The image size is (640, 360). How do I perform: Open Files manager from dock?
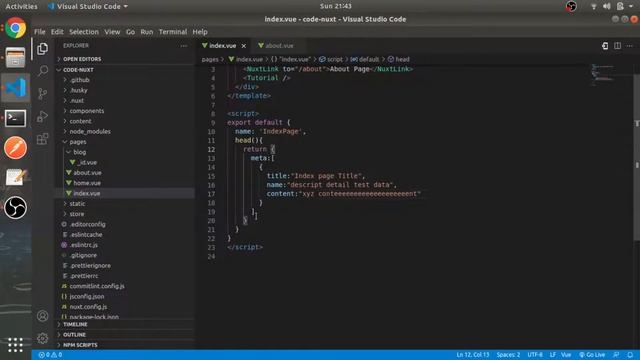coord(16,58)
